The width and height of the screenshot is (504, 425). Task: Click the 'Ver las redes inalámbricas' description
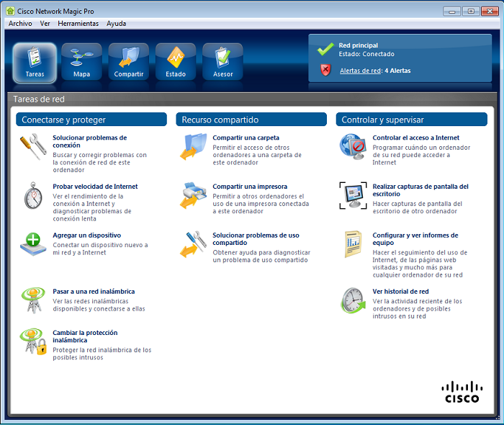(x=99, y=305)
